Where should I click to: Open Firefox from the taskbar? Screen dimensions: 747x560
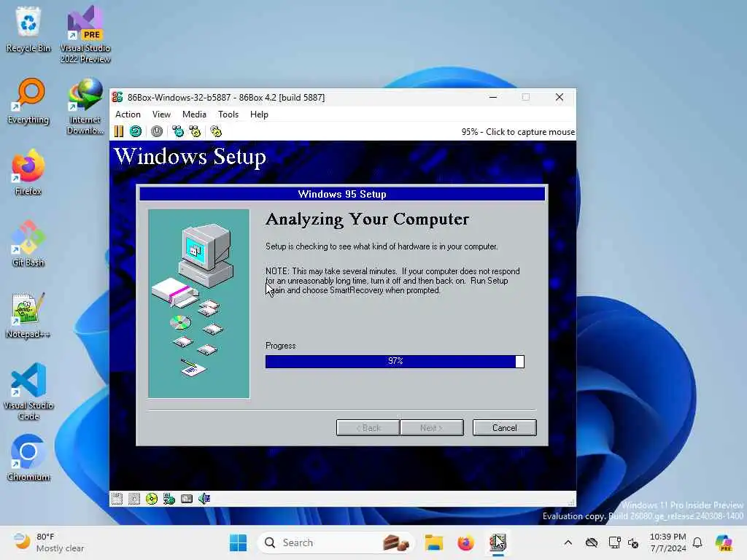[465, 542]
